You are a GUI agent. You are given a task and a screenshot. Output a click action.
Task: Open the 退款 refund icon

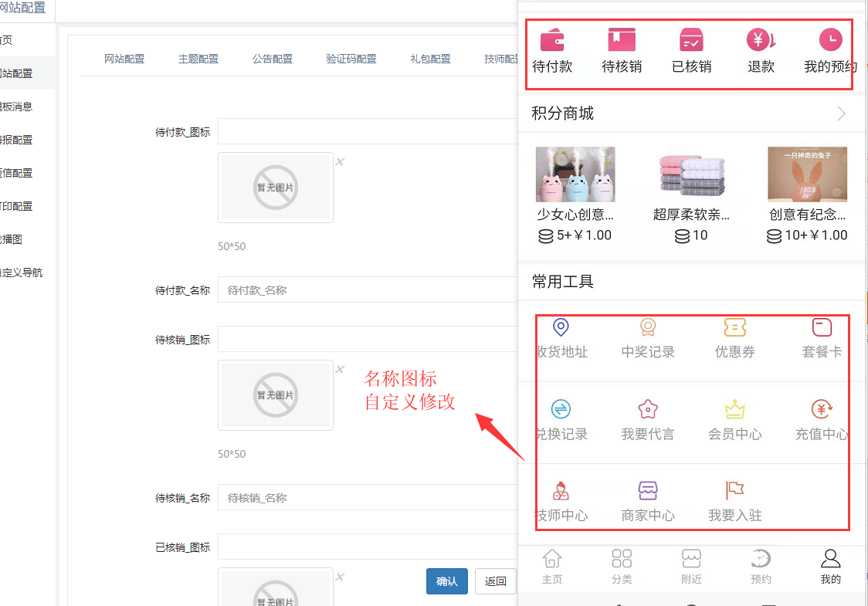[761, 40]
